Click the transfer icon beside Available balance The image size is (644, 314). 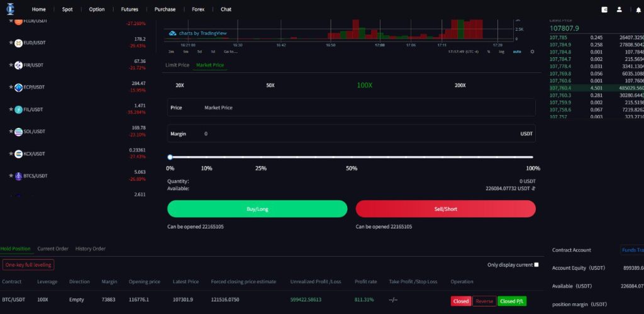coord(533,188)
